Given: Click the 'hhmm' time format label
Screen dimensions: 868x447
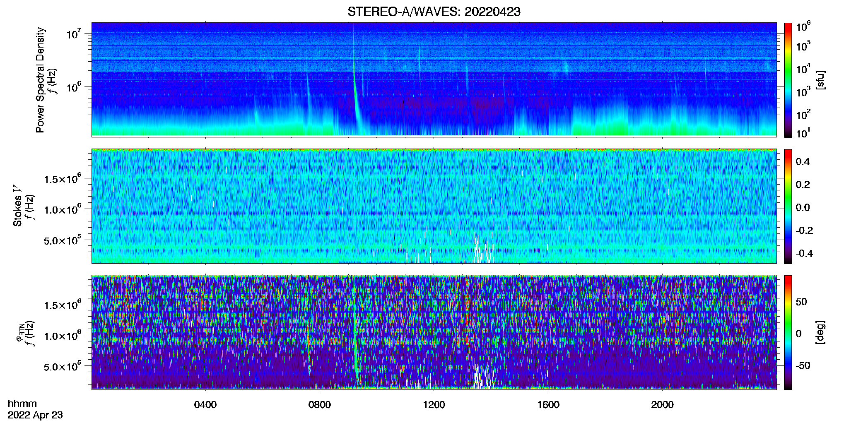Looking at the screenshot, I should coord(22,404).
